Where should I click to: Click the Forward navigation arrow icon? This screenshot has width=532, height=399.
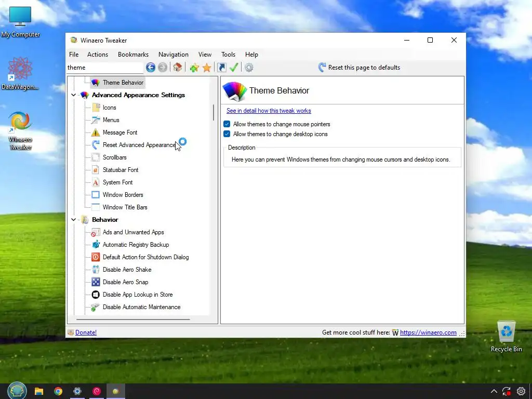tap(163, 68)
